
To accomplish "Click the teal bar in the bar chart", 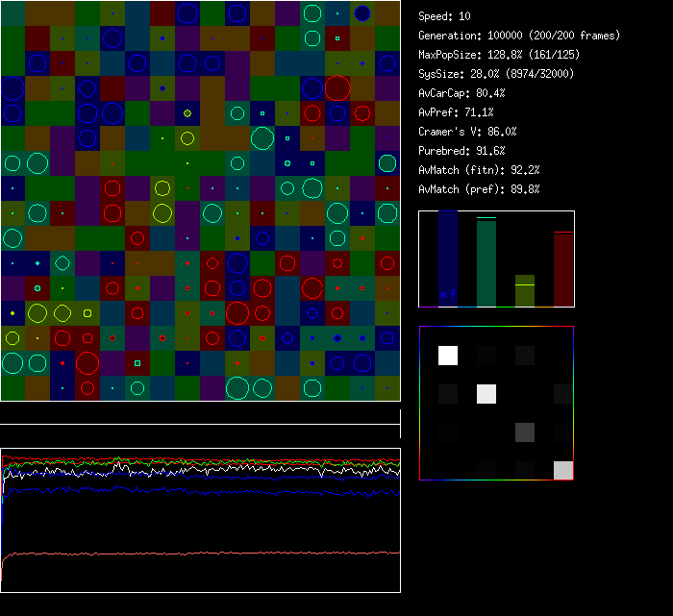I will click(x=486, y=261).
